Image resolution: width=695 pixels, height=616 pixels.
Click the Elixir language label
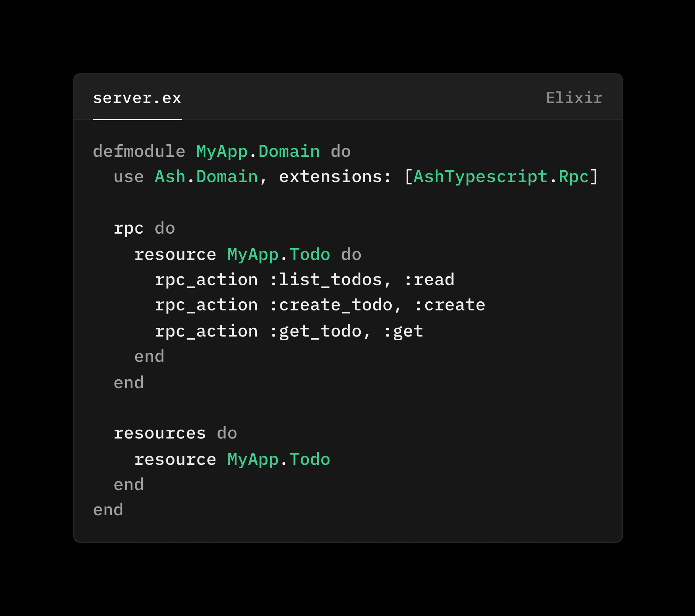[x=574, y=98]
